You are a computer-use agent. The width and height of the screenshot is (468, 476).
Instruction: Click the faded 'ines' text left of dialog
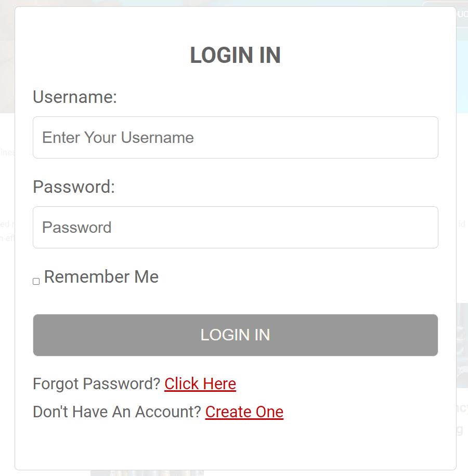[x=7, y=152]
